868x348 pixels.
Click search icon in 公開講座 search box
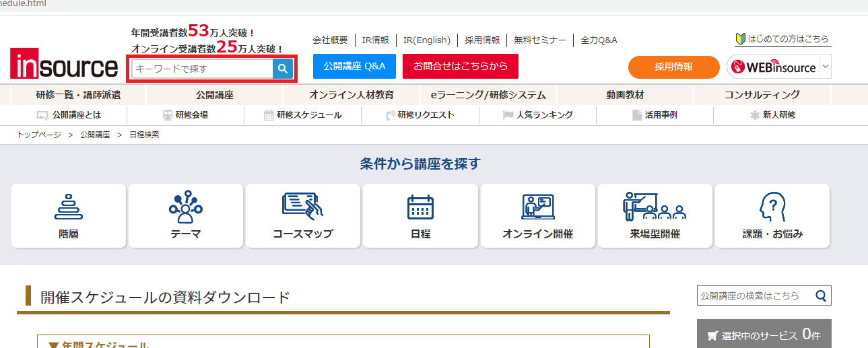821,295
